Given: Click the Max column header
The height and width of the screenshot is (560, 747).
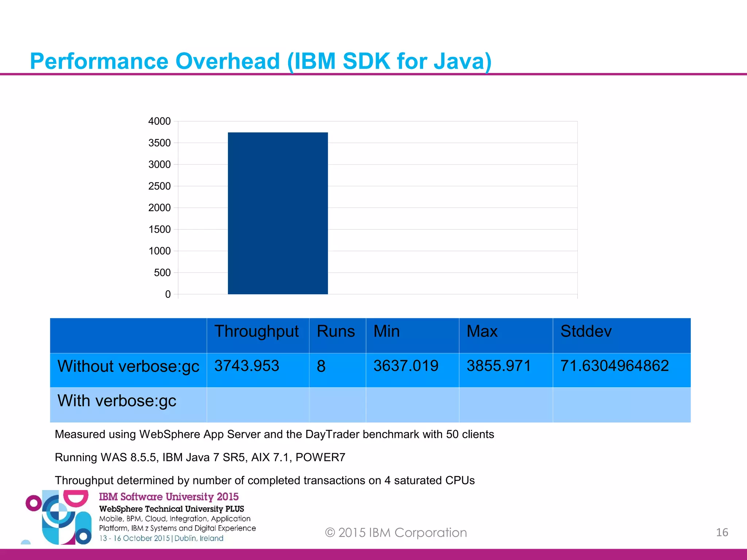Looking at the screenshot, I should (x=482, y=331).
